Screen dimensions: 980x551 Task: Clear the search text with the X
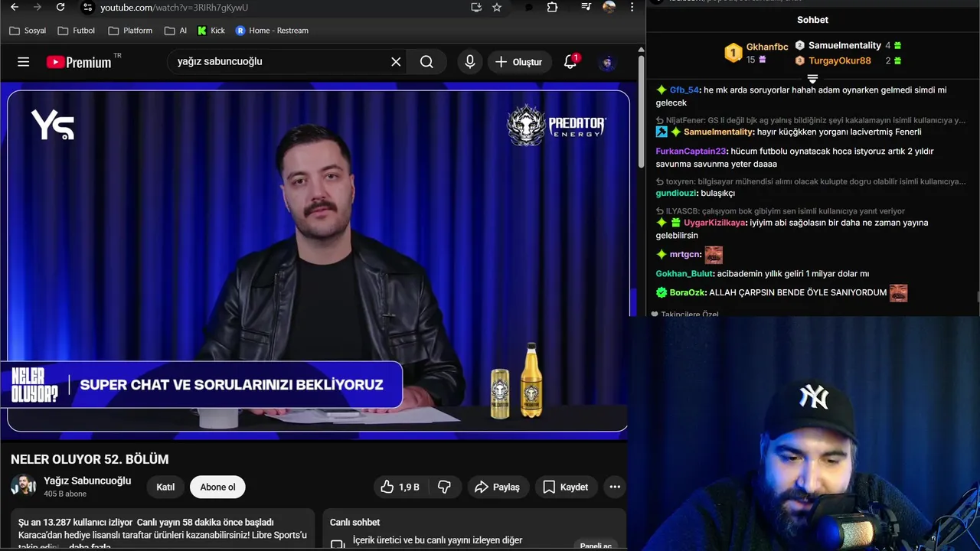[396, 62]
